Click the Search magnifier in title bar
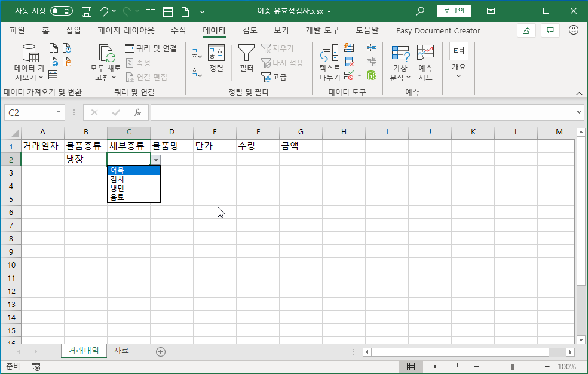Image resolution: width=588 pixels, height=374 pixels. [420, 11]
